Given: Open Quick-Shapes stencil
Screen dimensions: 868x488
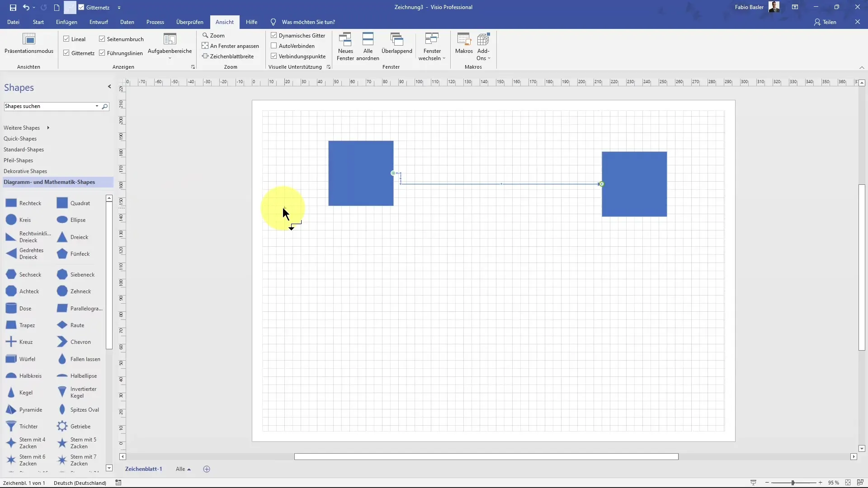Looking at the screenshot, I should tap(20, 139).
